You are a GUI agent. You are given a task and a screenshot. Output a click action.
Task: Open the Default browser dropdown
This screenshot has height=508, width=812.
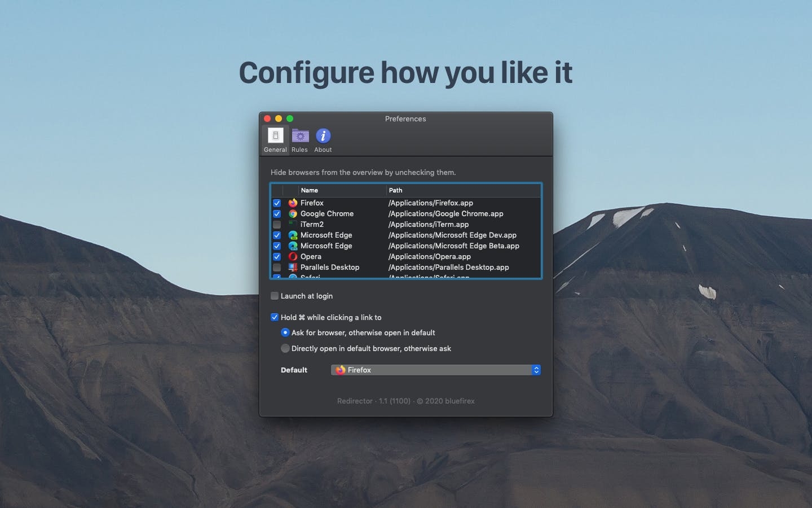[436, 370]
